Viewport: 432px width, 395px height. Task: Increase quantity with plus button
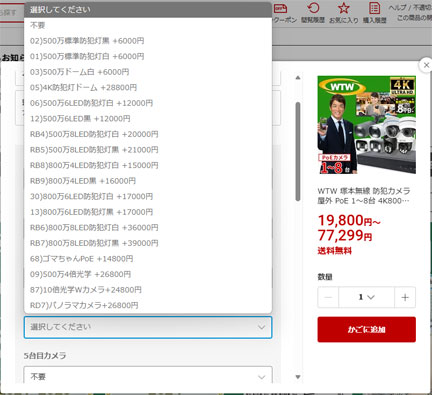point(405,297)
